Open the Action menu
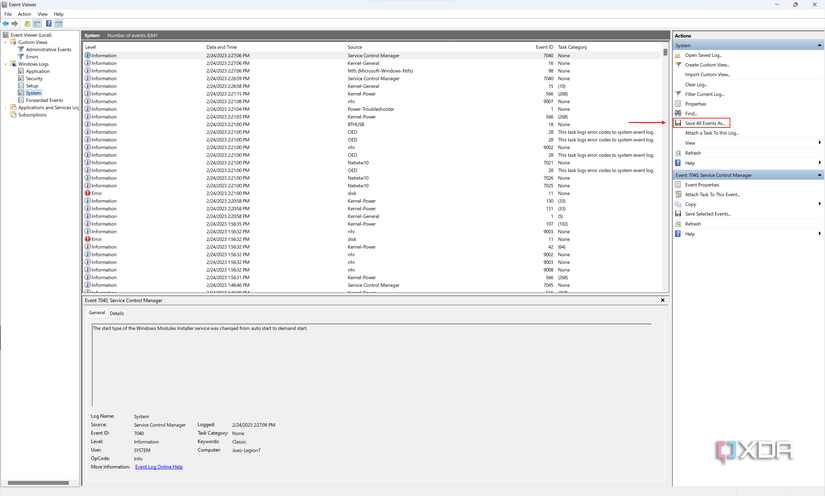Viewport: 825px width, 496px height. [x=24, y=14]
